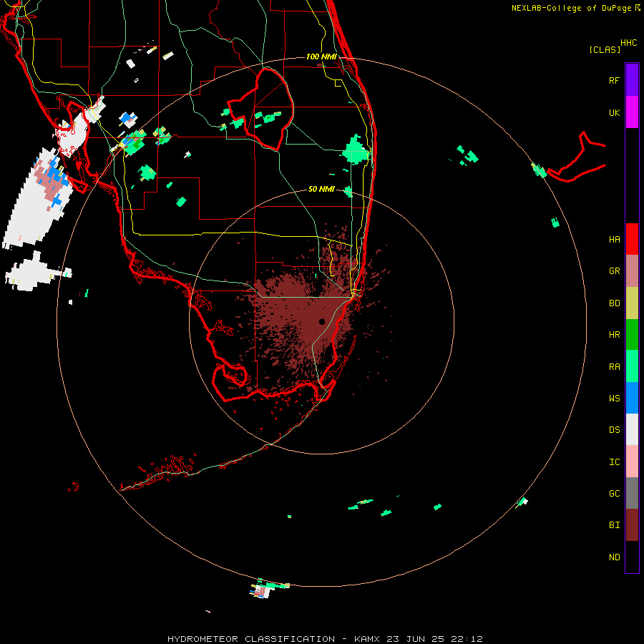Click the HHC product label

pos(628,43)
